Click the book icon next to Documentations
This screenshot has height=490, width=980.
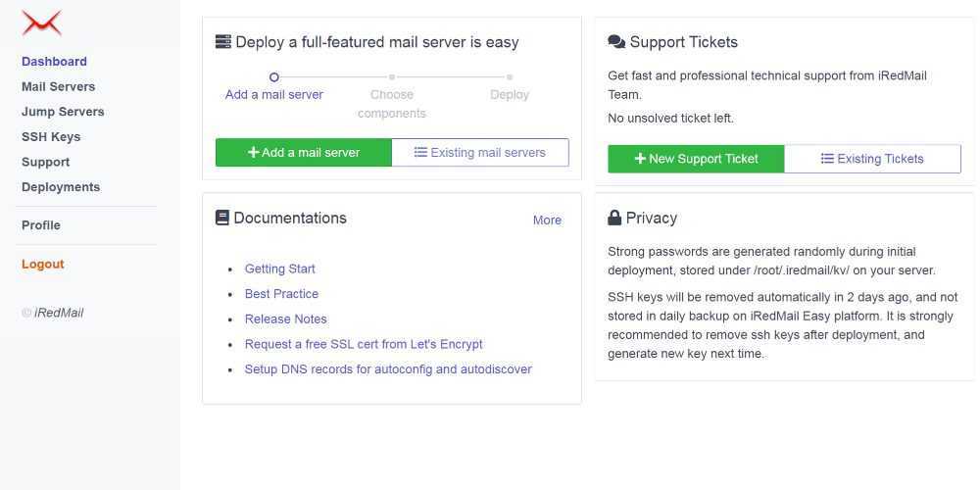click(x=222, y=218)
